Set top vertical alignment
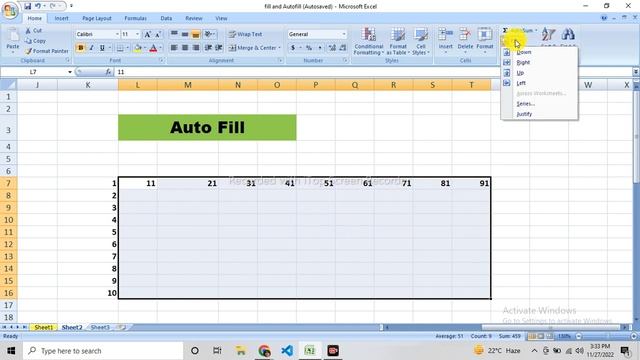 pos(174,34)
